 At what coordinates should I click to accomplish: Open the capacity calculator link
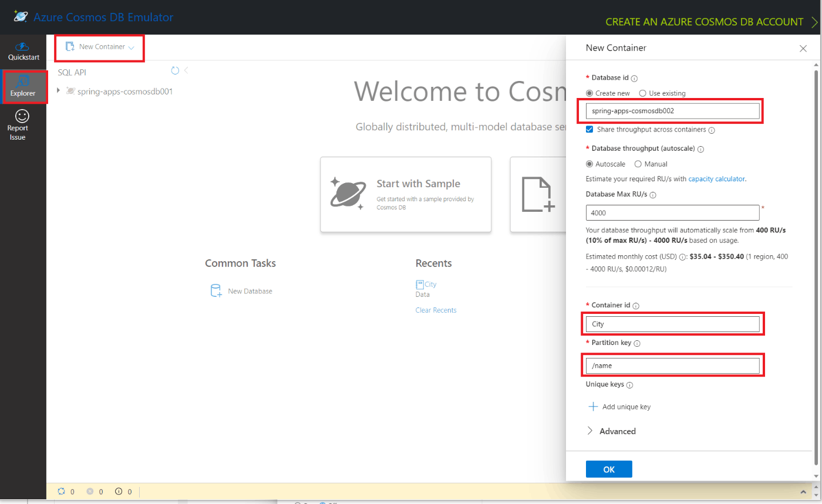coord(716,179)
